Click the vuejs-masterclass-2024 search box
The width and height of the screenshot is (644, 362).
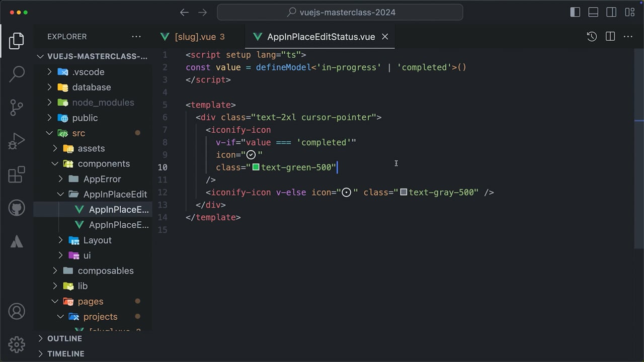click(x=340, y=12)
